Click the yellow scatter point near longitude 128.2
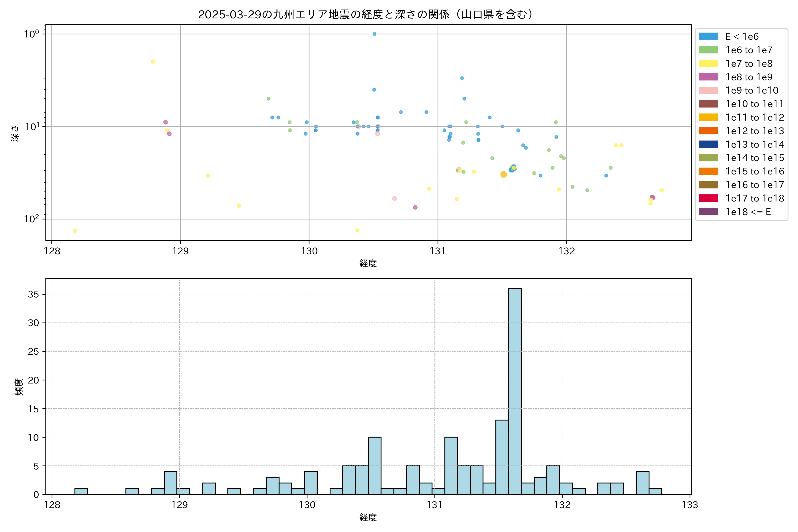Viewport: 798px width, 532px height. pyautogui.click(x=75, y=231)
